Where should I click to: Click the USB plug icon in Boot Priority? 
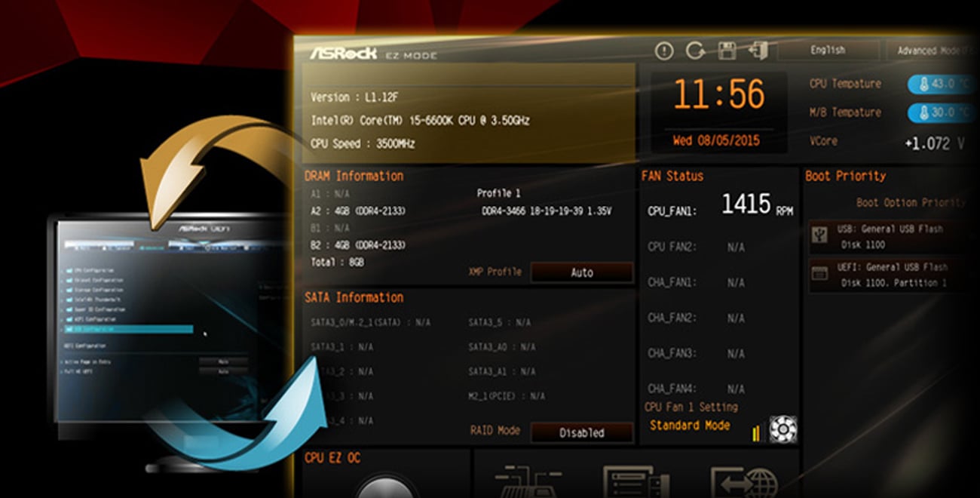[x=819, y=236]
